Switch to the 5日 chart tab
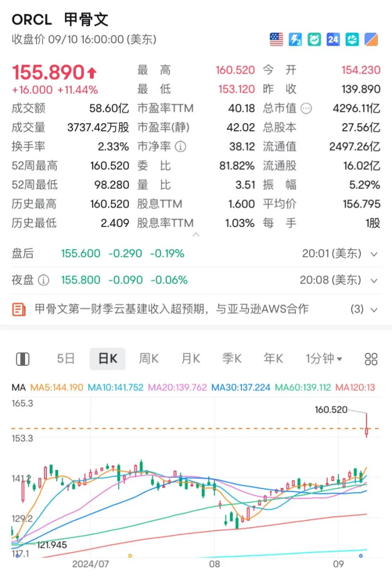The width and height of the screenshot is (392, 578). (x=66, y=358)
